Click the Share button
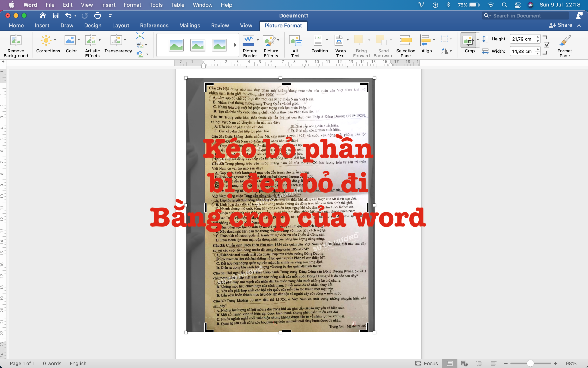Viewport: 588px width, 368px height. point(561,25)
